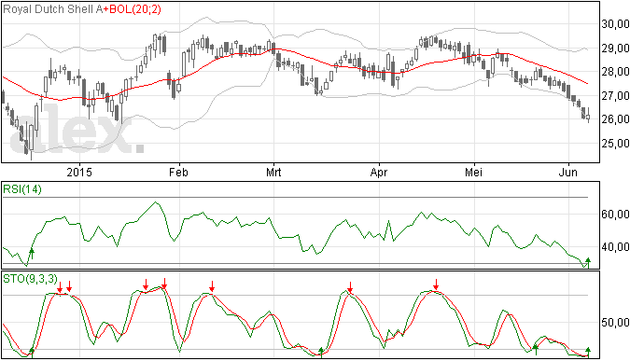
Task: Click the Feb month label on axis
Action: (178, 172)
